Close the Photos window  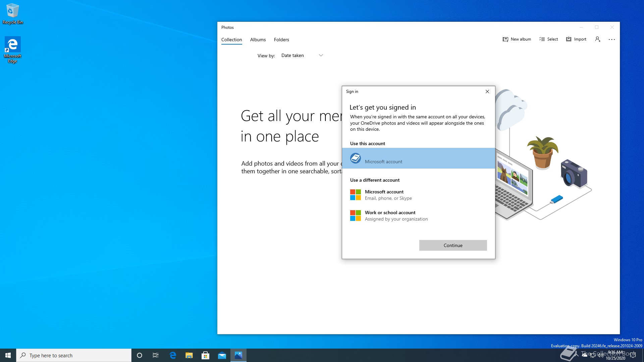pyautogui.click(x=612, y=27)
